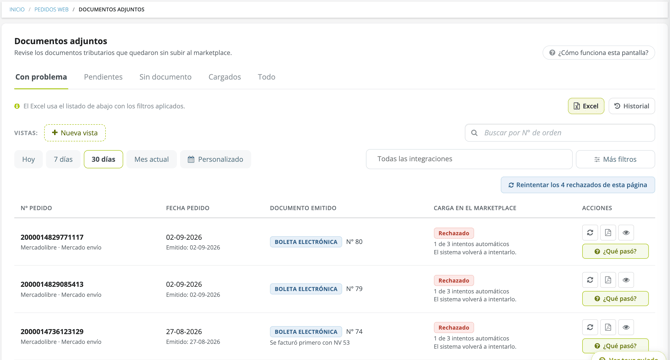Viewport: 670px width, 360px height.
Task: Select the Hoy date filter
Action: pyautogui.click(x=29, y=159)
